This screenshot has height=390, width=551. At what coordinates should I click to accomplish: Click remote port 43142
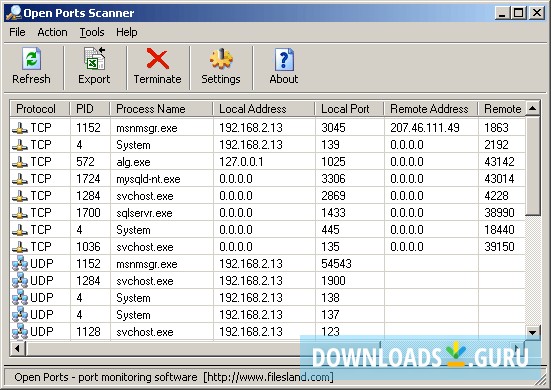coord(499,162)
